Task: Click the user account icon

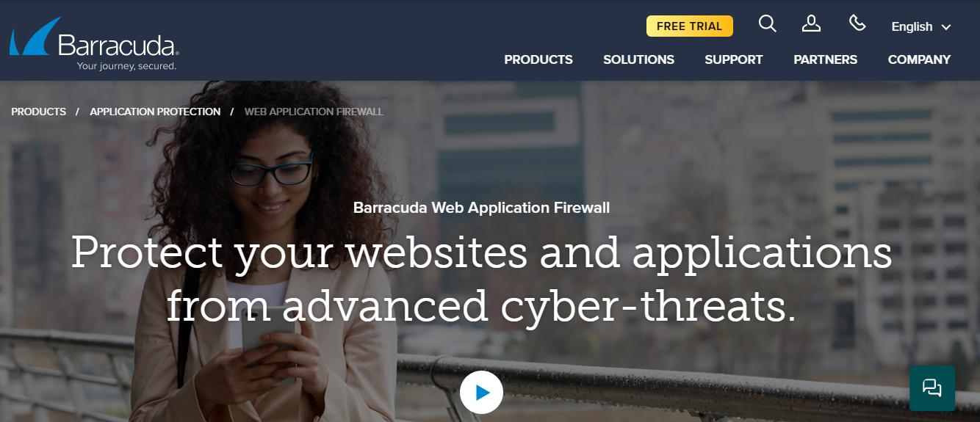Action: [811, 24]
